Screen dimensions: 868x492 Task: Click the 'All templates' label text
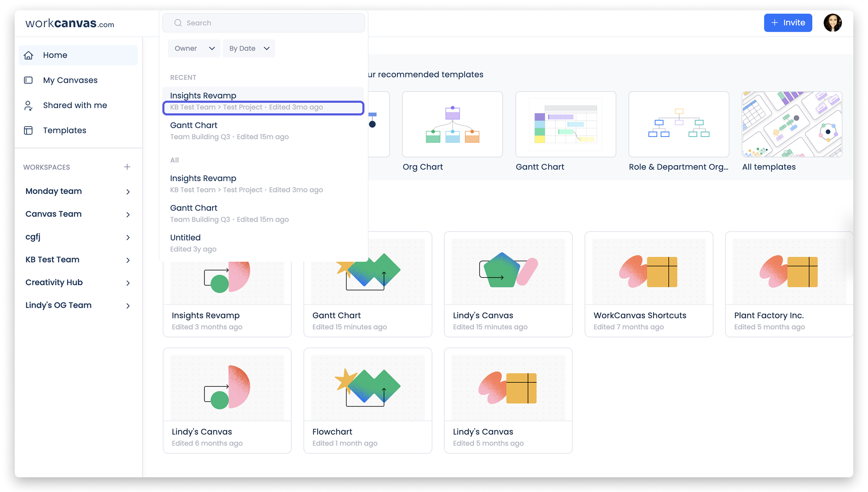(x=769, y=167)
